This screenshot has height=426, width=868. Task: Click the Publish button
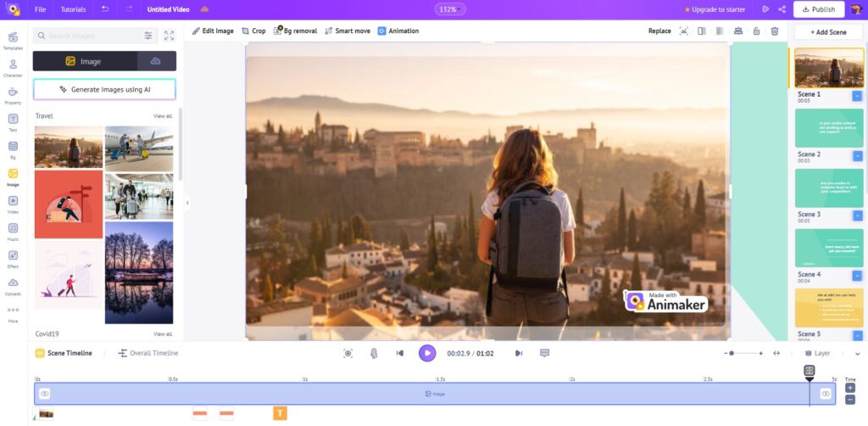(819, 9)
